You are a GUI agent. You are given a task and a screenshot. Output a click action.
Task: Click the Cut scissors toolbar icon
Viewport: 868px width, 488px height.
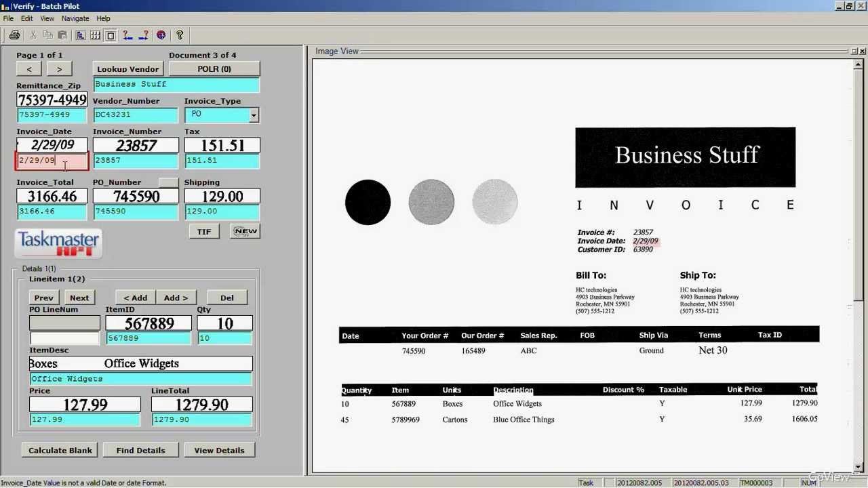point(33,35)
